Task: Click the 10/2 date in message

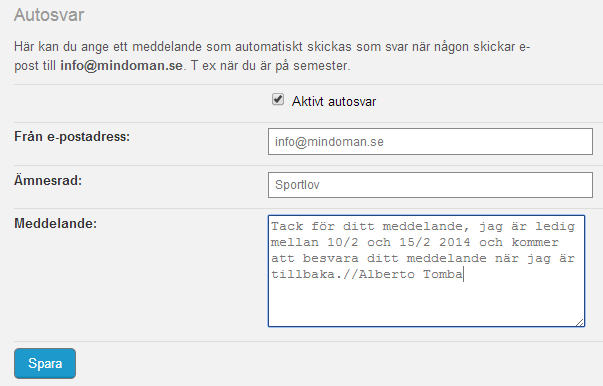Action: (343, 242)
